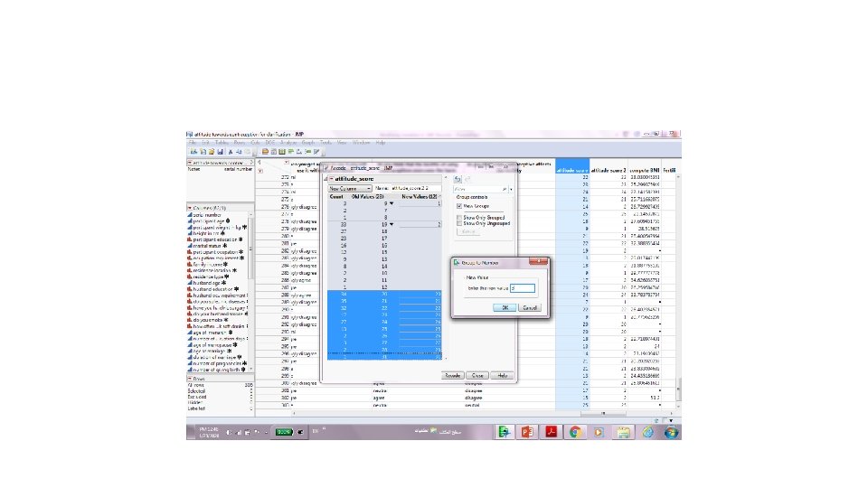Select 'marital status' column in list

[207, 246]
